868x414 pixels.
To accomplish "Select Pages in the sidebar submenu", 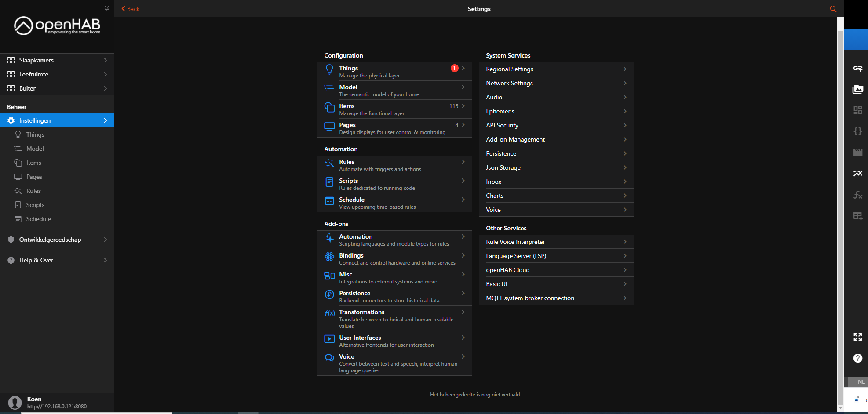I will (x=57, y=177).
